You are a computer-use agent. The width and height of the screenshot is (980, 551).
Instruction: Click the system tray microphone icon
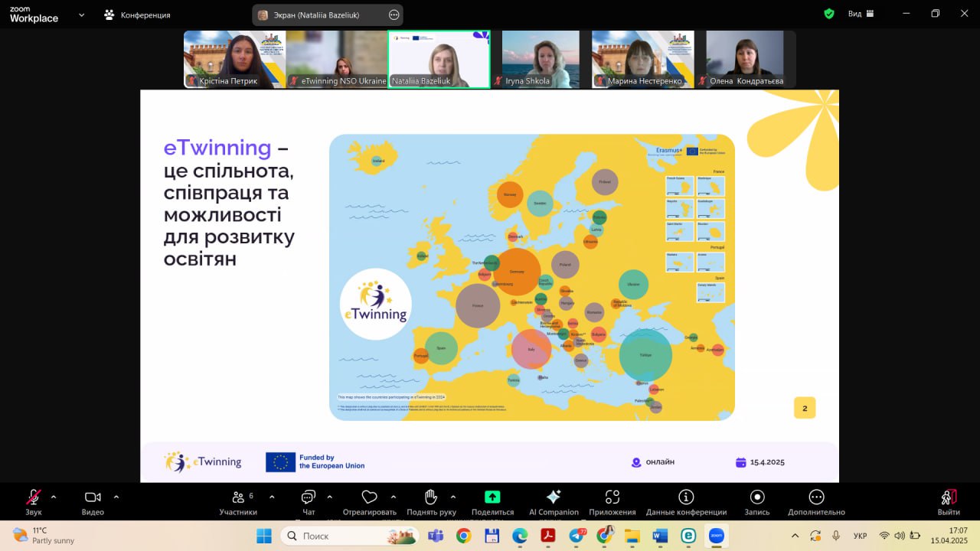click(836, 536)
